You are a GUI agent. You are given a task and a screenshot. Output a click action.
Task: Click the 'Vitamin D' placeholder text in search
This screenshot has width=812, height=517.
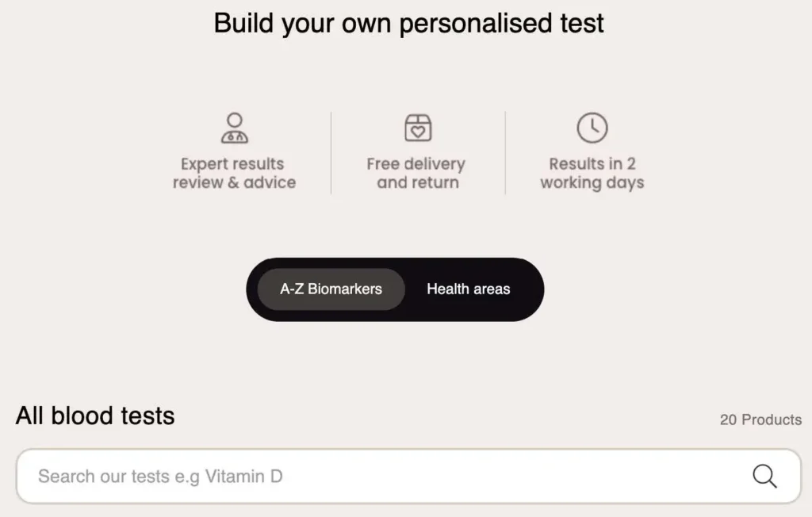coord(244,477)
